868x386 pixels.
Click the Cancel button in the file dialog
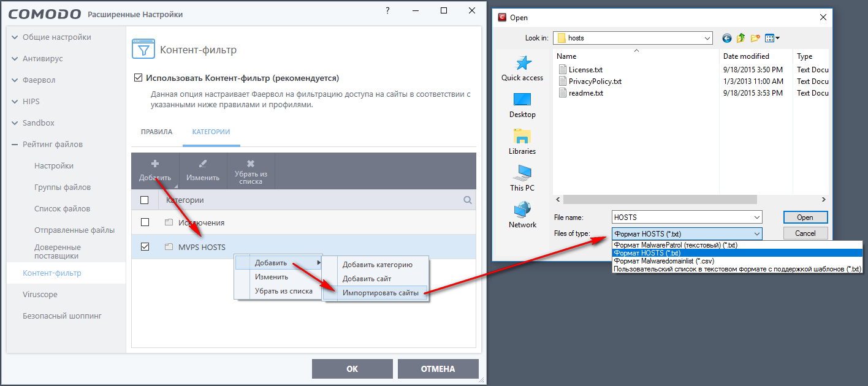[805, 233]
